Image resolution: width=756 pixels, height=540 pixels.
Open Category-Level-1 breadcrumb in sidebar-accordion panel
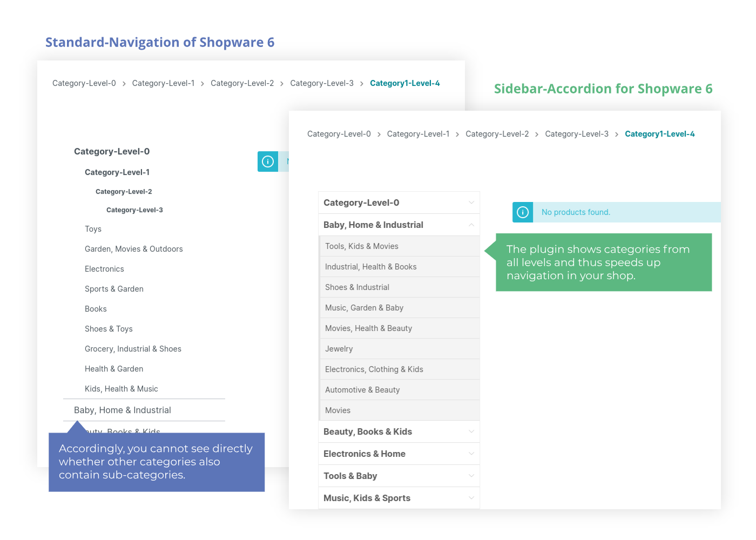click(x=418, y=134)
